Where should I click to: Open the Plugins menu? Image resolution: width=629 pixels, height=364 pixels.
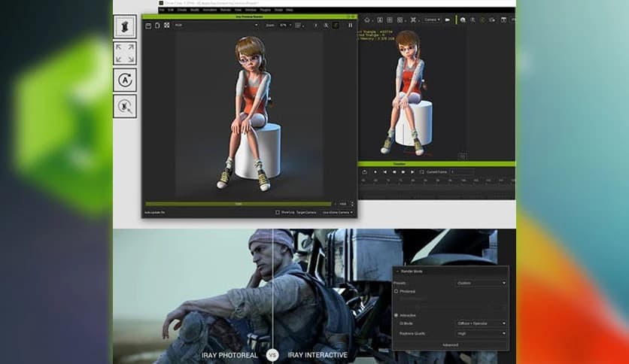point(265,10)
